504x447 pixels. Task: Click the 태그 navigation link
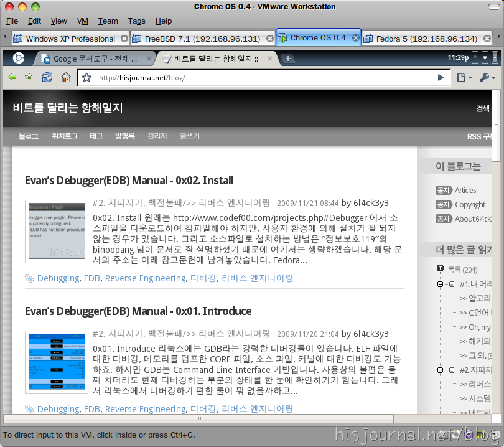(96, 136)
